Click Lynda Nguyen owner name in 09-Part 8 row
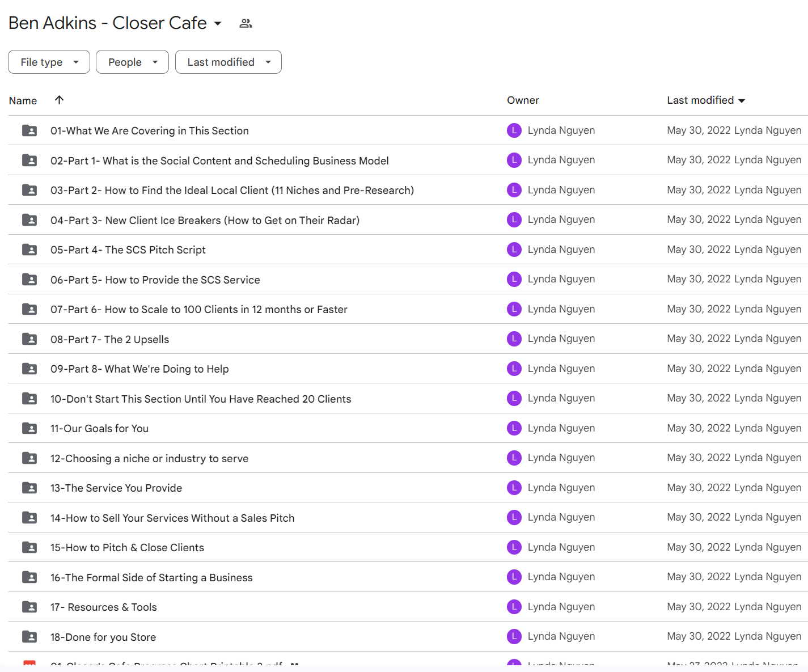The height and width of the screenshot is (672, 808). click(x=561, y=369)
